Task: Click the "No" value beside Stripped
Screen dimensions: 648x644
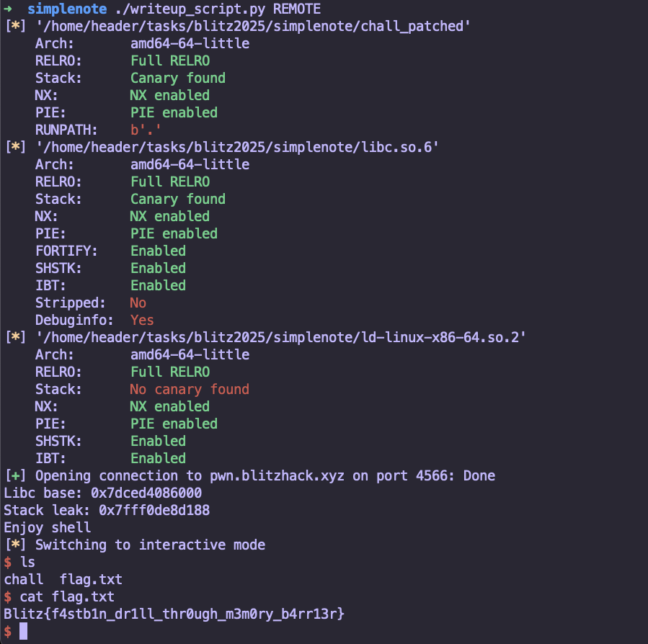Action: (x=138, y=303)
